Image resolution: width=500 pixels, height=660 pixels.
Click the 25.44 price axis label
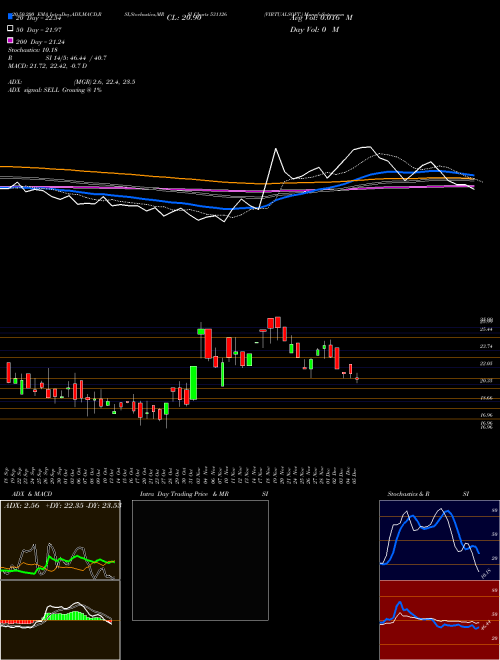click(486, 329)
